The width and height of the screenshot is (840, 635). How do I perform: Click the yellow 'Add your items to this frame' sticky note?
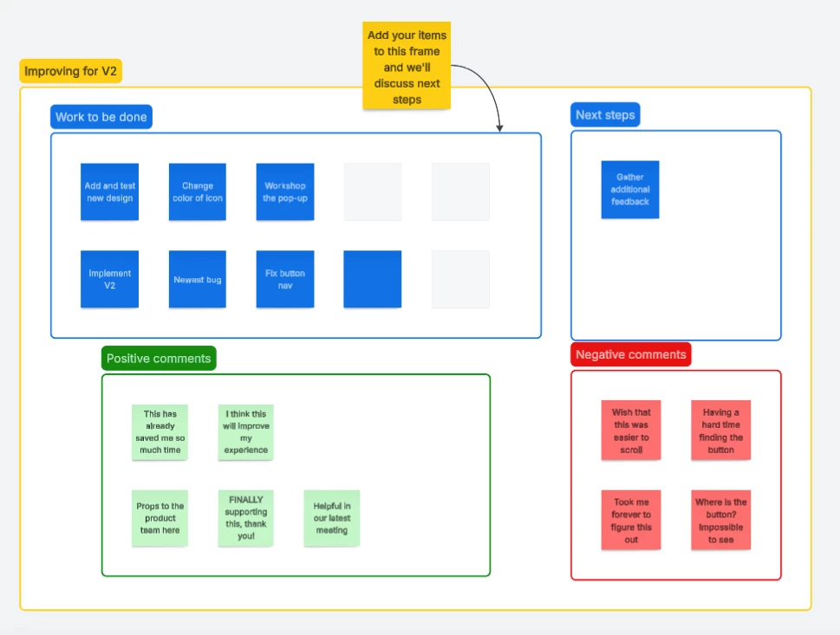pos(407,66)
